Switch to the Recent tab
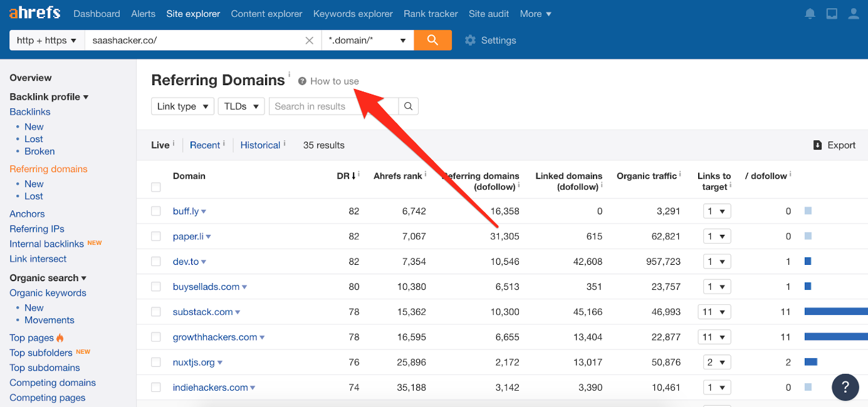 click(x=205, y=145)
